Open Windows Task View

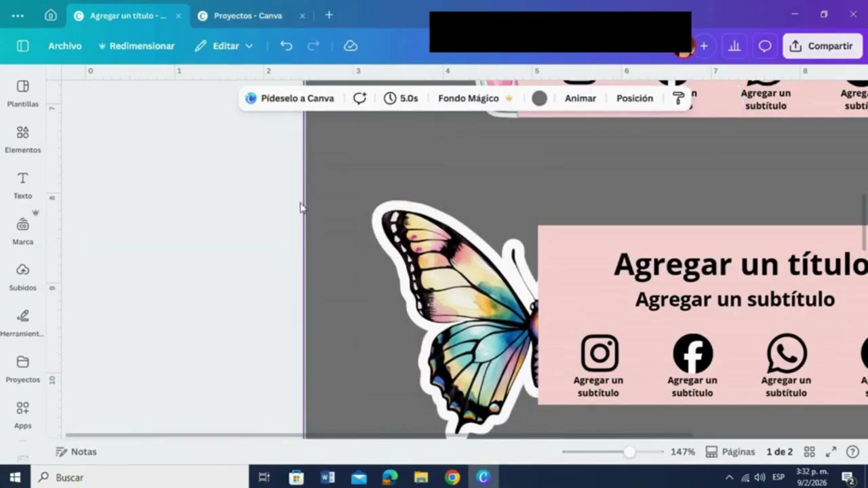[x=264, y=477]
